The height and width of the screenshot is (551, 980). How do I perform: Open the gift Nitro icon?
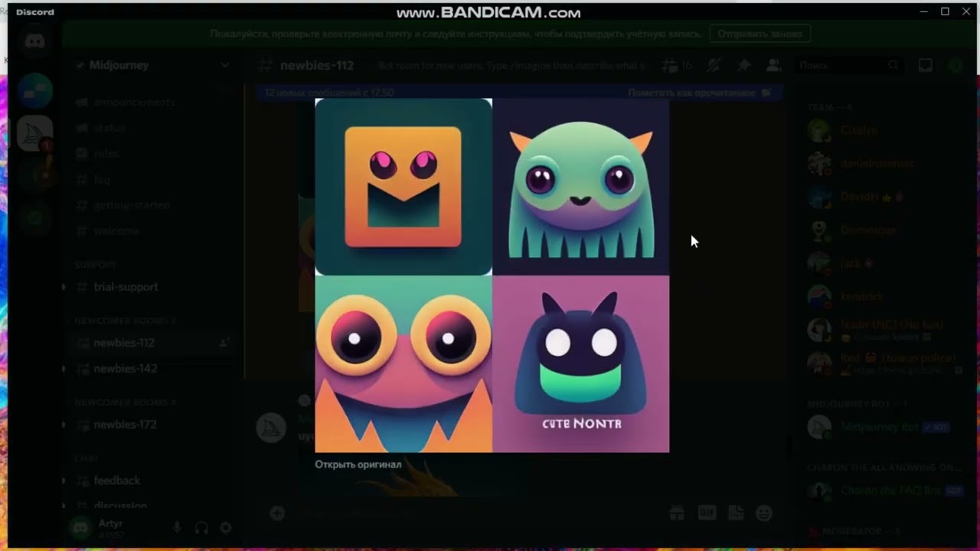pyautogui.click(x=677, y=514)
